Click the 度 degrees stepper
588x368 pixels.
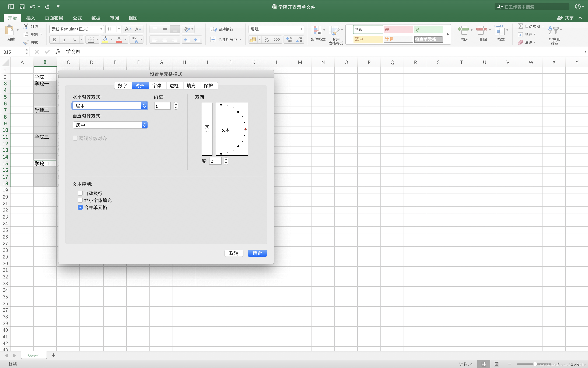(226, 161)
